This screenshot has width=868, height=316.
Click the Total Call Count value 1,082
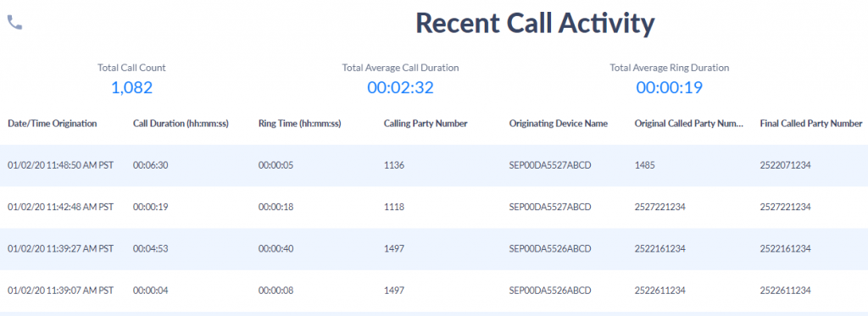click(131, 87)
